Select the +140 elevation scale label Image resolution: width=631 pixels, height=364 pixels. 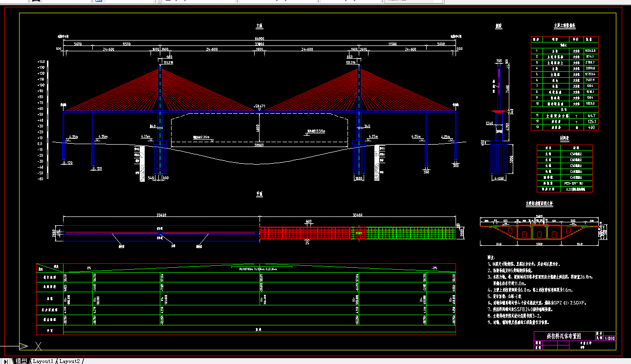(41, 62)
